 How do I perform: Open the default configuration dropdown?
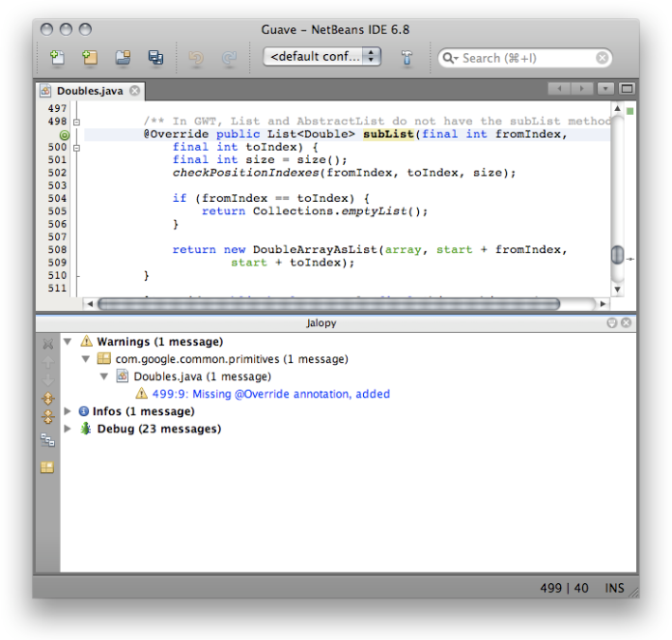coord(322,57)
